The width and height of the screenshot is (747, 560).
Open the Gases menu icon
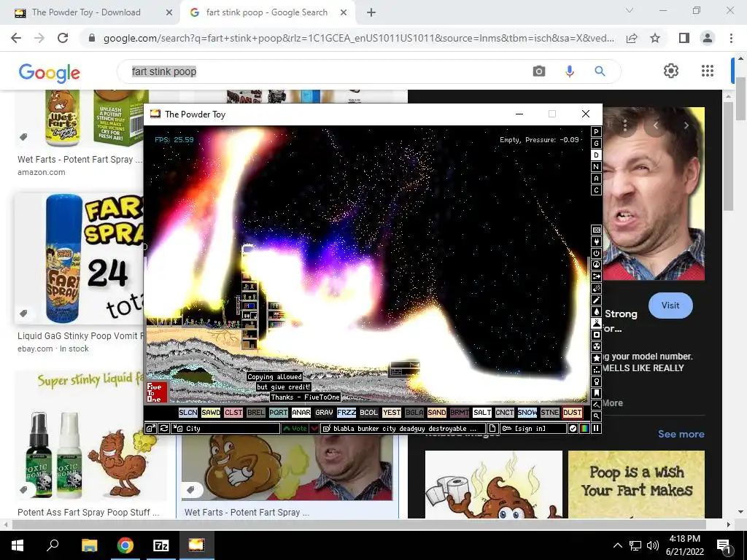(596, 300)
